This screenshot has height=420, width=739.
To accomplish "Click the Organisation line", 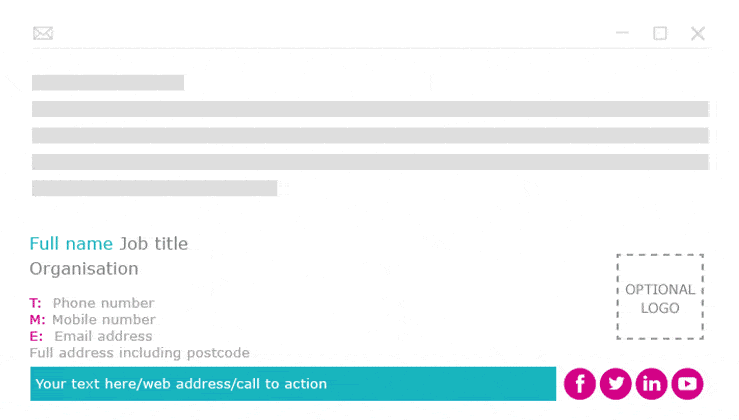I will [x=84, y=269].
